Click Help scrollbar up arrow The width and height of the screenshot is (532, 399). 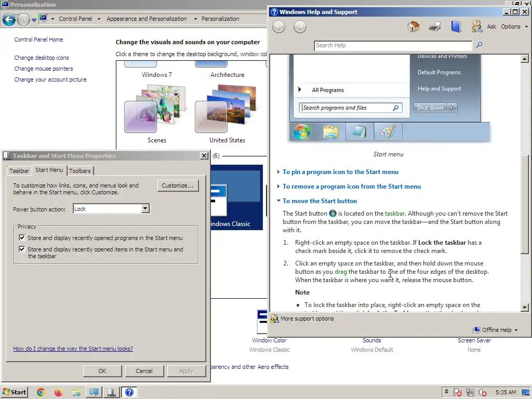(x=525, y=59)
